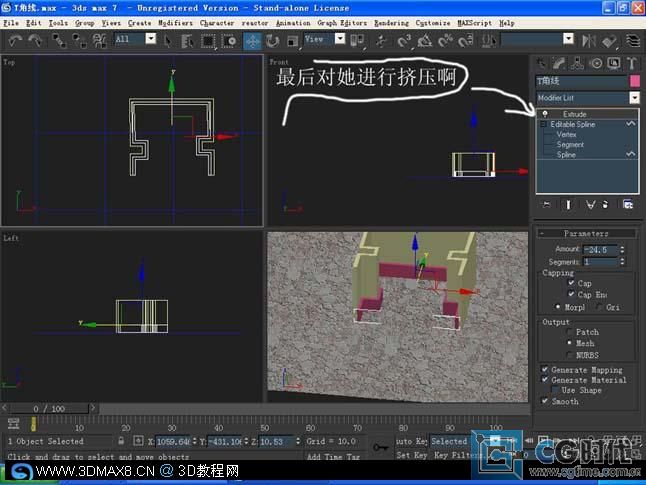
Task: Click the Set Key button
Action: 412,455
